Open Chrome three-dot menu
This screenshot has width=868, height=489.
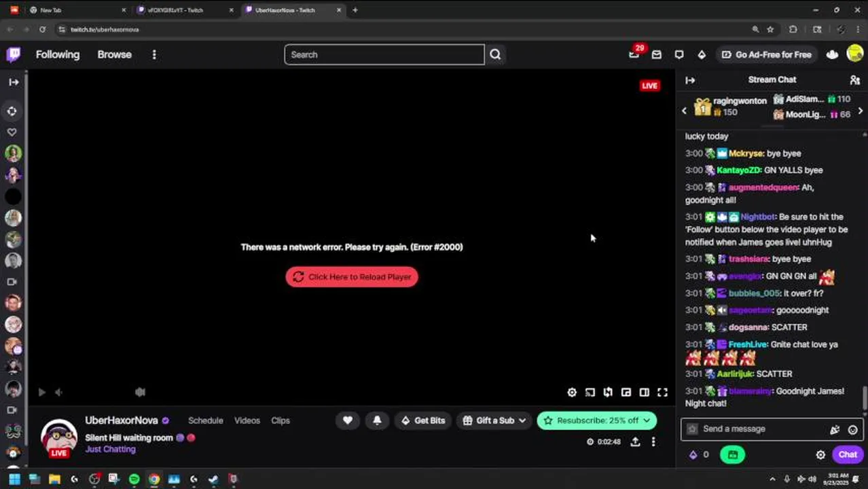[857, 29]
